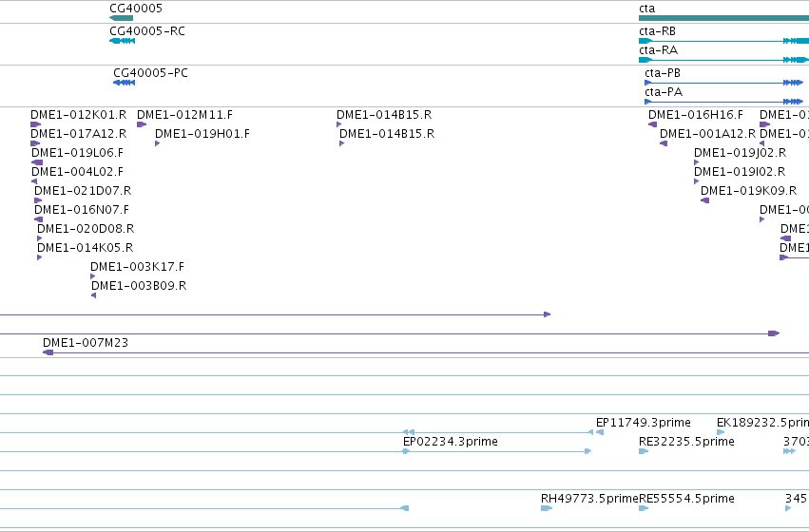Click the DME1-016H16.F label
Image resolution: width=809 pixels, height=532 pixels.
[696, 114]
